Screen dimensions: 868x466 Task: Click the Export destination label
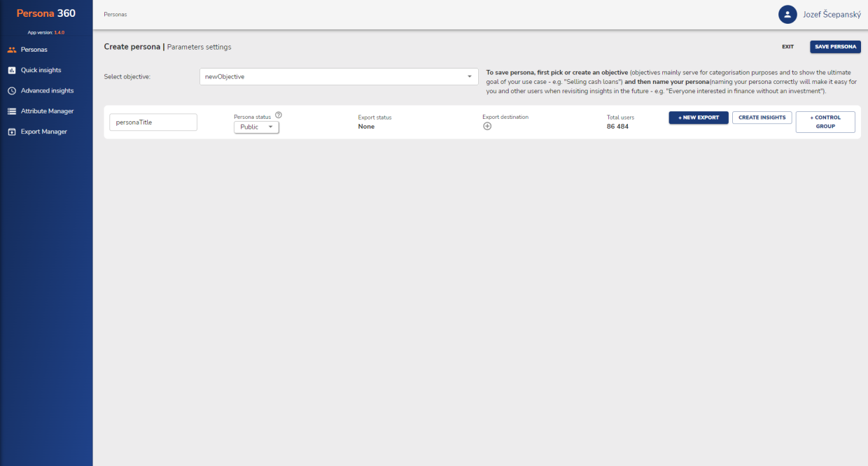(505, 117)
